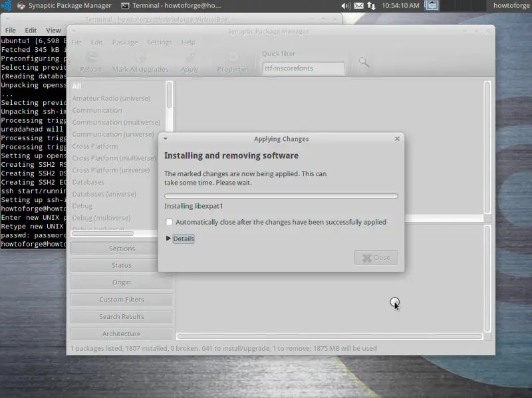Select the Databases category
Screen dimensions: 532x398
pos(88,182)
